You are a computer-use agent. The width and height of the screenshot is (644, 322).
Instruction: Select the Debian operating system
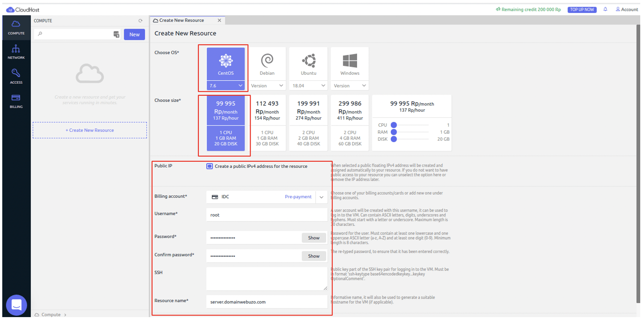point(267,64)
